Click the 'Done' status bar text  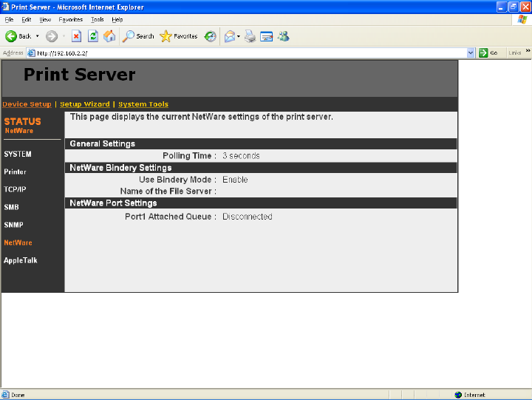18,396
